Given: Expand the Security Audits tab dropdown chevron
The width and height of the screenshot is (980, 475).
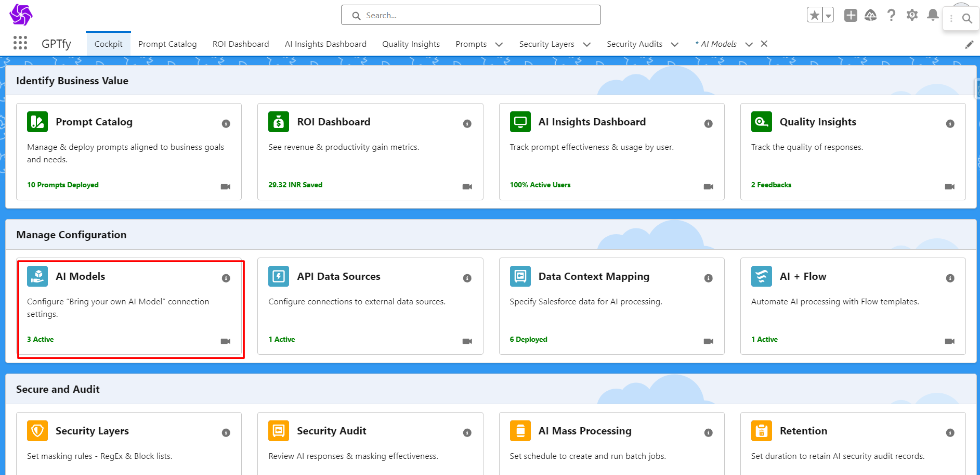Looking at the screenshot, I should 675,44.
